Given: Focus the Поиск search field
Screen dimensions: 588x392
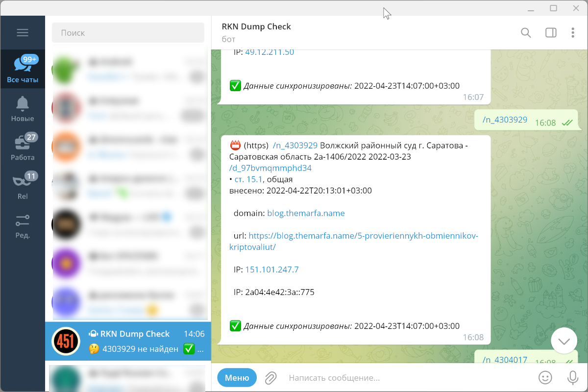Looking at the screenshot, I should pos(128,33).
